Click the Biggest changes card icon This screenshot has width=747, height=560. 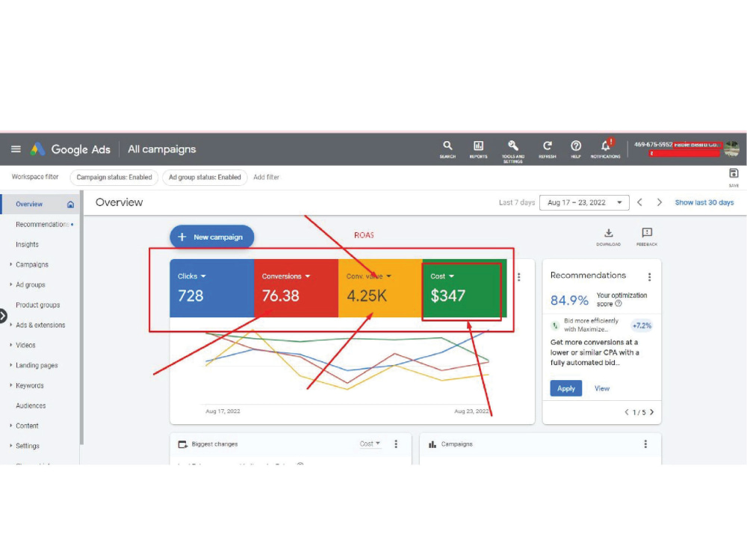click(182, 444)
